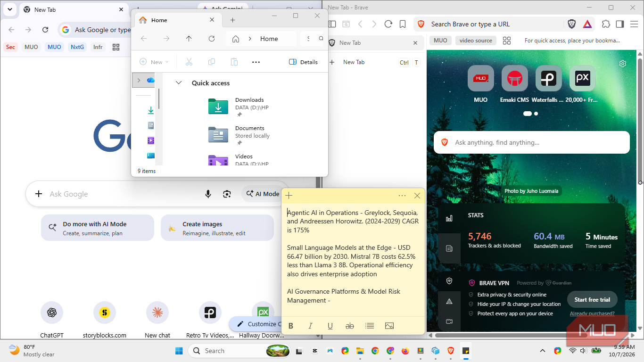The width and height of the screenshot is (644, 362).
Task: Open the Brave main hamburger menu
Action: tap(635, 24)
